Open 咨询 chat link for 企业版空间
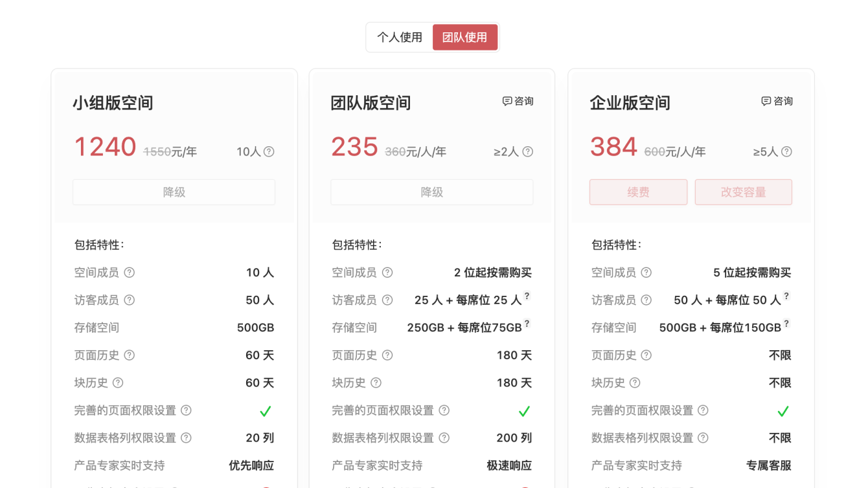This screenshot has width=868, height=488. coord(777,101)
